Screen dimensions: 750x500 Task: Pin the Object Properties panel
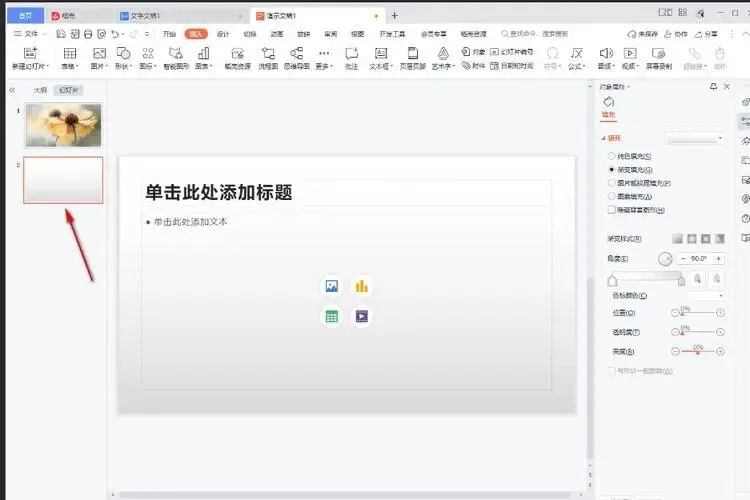click(x=713, y=87)
